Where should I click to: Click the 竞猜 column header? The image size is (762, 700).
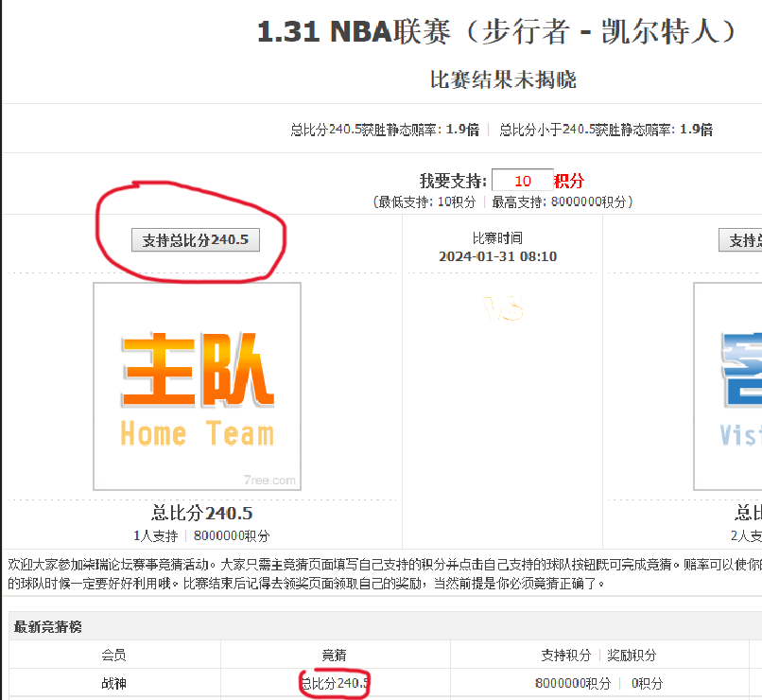click(x=335, y=655)
